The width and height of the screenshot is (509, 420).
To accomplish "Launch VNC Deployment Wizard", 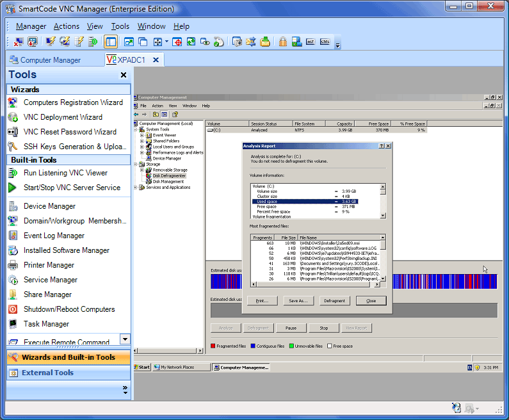I will (69, 117).
